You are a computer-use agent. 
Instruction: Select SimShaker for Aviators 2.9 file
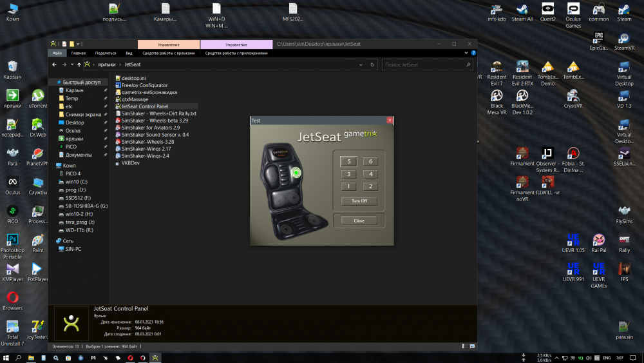pyautogui.click(x=150, y=128)
